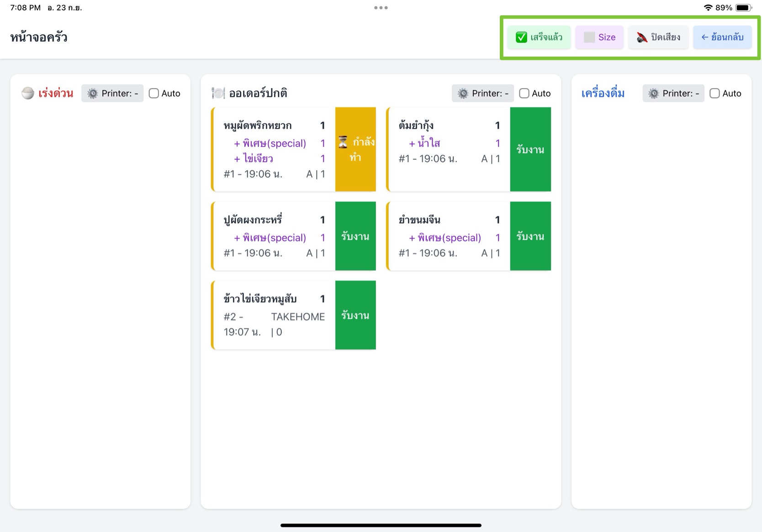
Task: Accept the ปูผัดผงกระหรี่ order with รับงาน
Action: click(355, 236)
